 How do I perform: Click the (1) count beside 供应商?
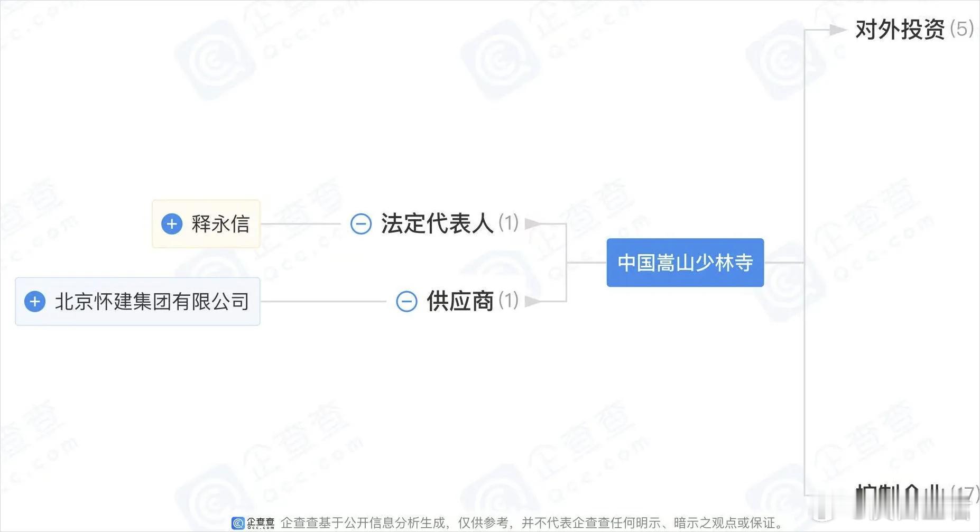509,301
